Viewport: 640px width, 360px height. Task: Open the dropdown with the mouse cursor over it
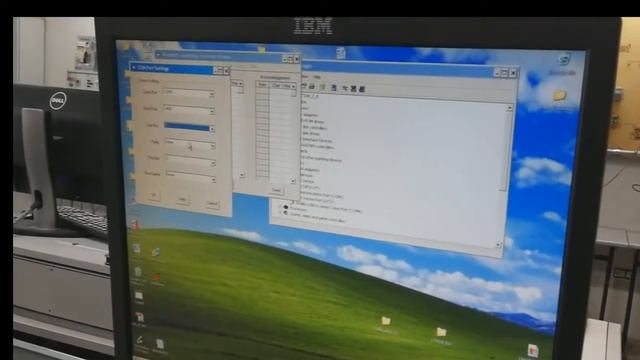[x=190, y=144]
